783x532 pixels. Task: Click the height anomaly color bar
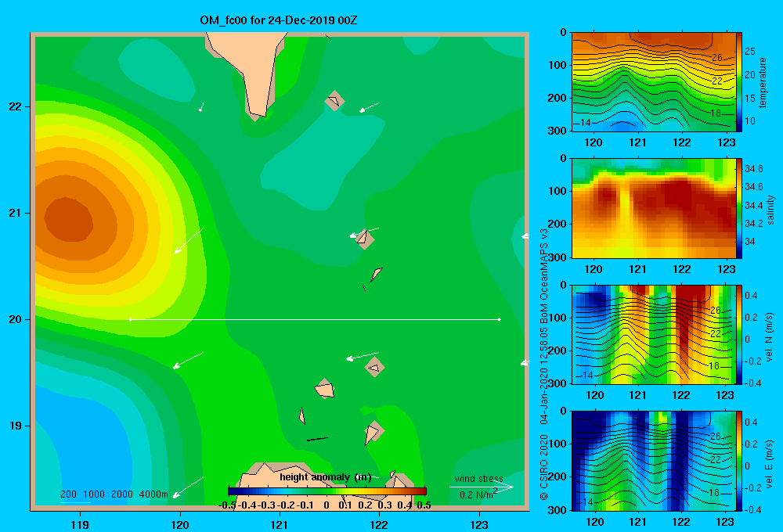click(x=327, y=491)
